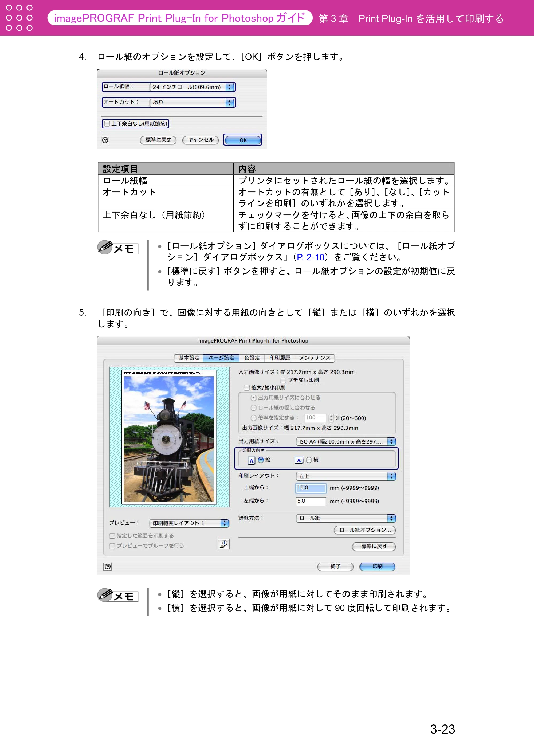534x756 pixels.
Task: Open the プレビュー layout dropdown
Action: pyautogui.click(x=189, y=523)
